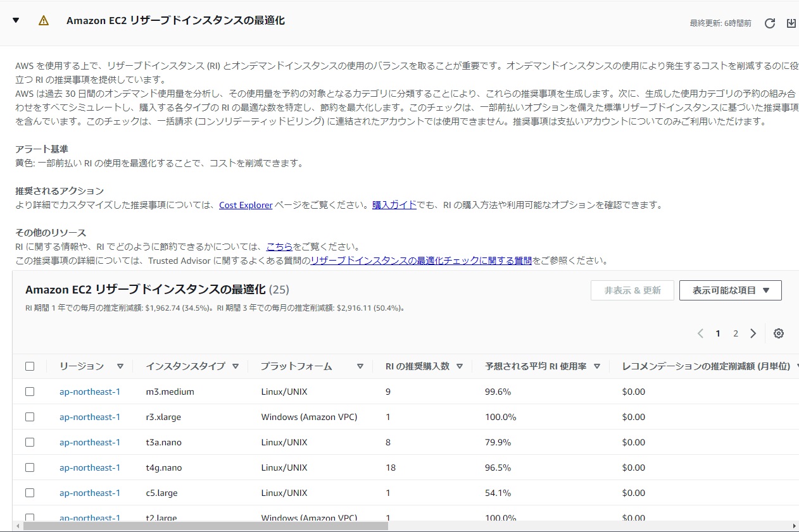Viewport: 799px width, 532px height.
Task: Check the c5.large row checkbox
Action: tap(30, 493)
